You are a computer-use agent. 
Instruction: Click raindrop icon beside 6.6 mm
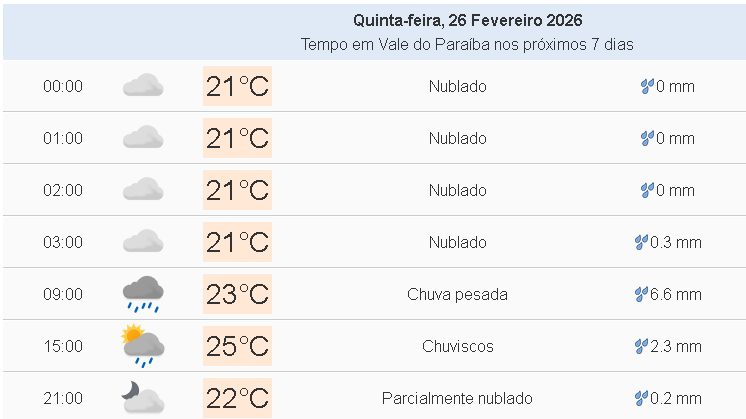(641, 294)
